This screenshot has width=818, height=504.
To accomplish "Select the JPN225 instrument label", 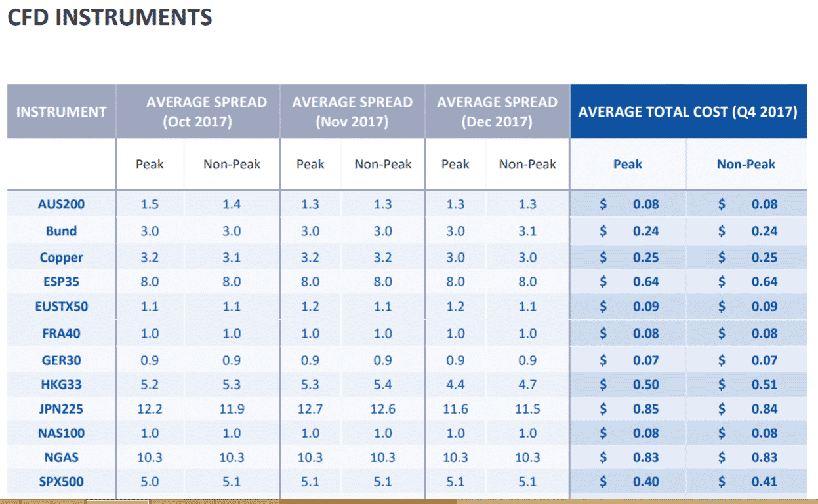I will pos(61,409).
